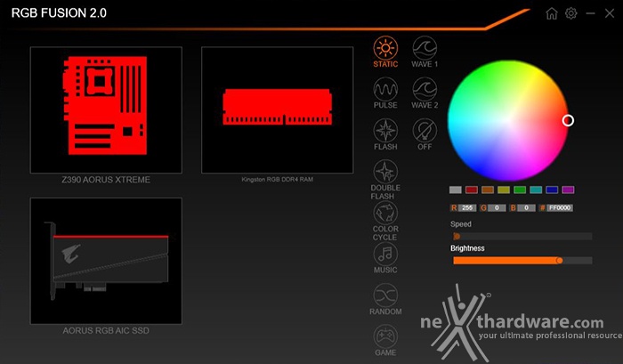Screen dimensions: 623x364
Task: Pick the cyan preset color swatch
Action: point(536,190)
